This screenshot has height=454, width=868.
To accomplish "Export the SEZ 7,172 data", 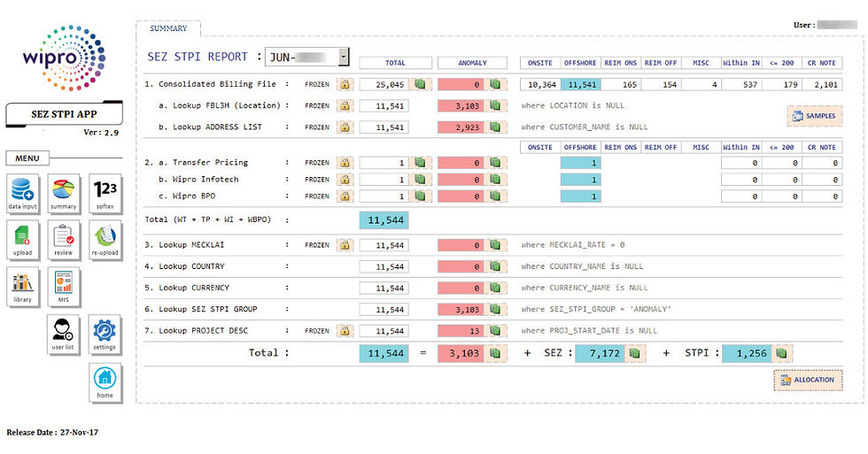I will pyautogui.click(x=634, y=353).
